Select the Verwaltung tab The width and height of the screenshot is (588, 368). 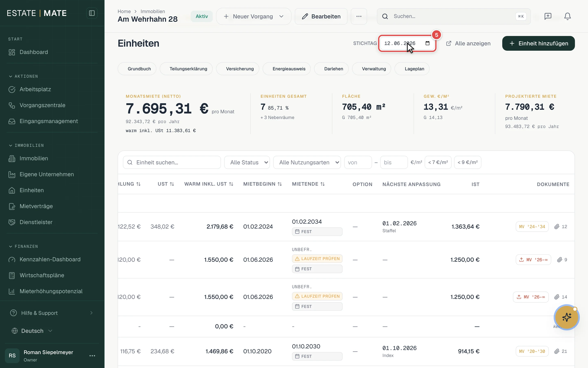click(x=372, y=69)
